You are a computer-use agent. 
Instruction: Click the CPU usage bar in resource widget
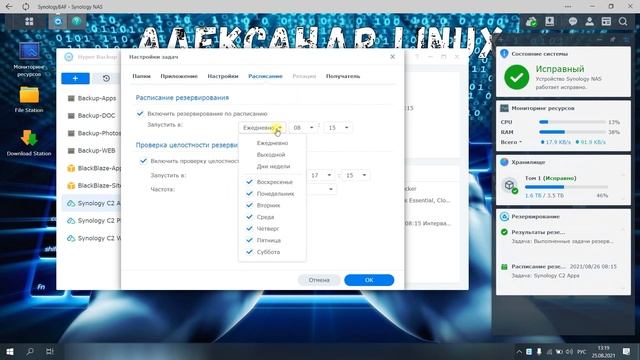[x=572, y=122]
